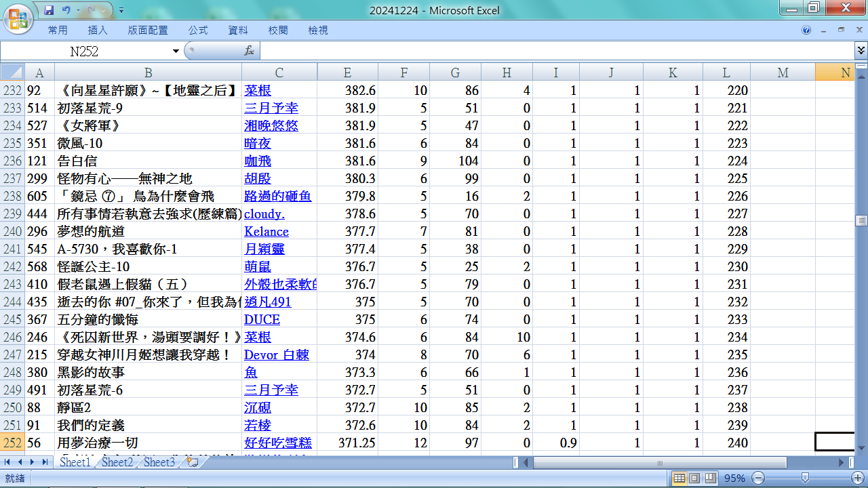Undo the last action
This screenshot has height=488, width=868.
66,10
